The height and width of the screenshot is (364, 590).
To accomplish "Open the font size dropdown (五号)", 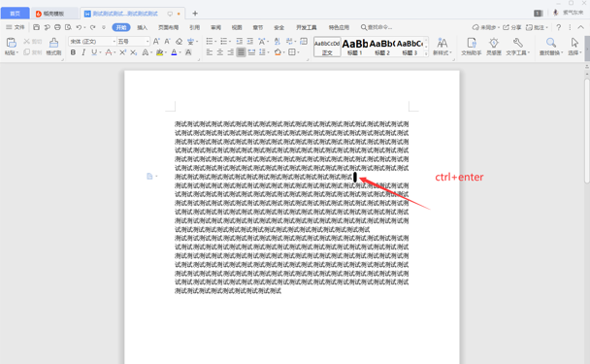I will tap(133, 42).
